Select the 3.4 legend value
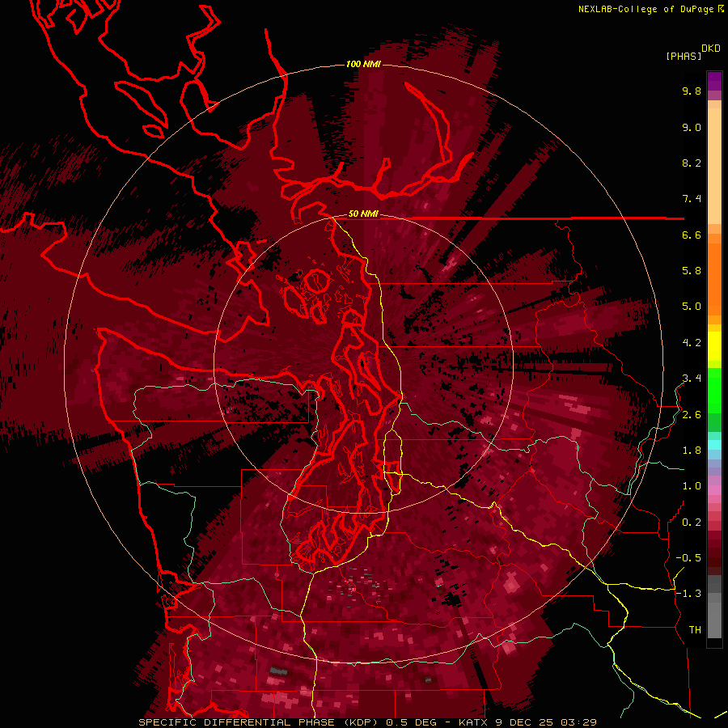Image resolution: width=728 pixels, height=728 pixels. click(692, 379)
